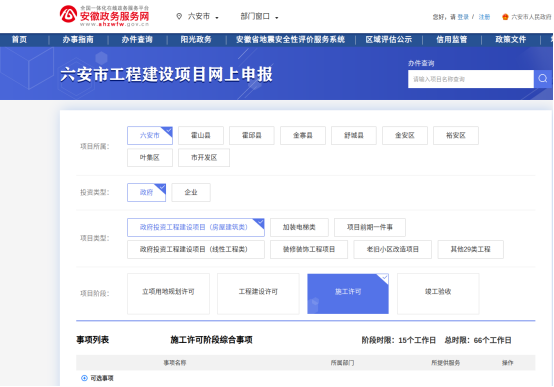This screenshot has width=554, height=387.
Task: Open the 阳光政务 nav item
Action: click(196, 40)
